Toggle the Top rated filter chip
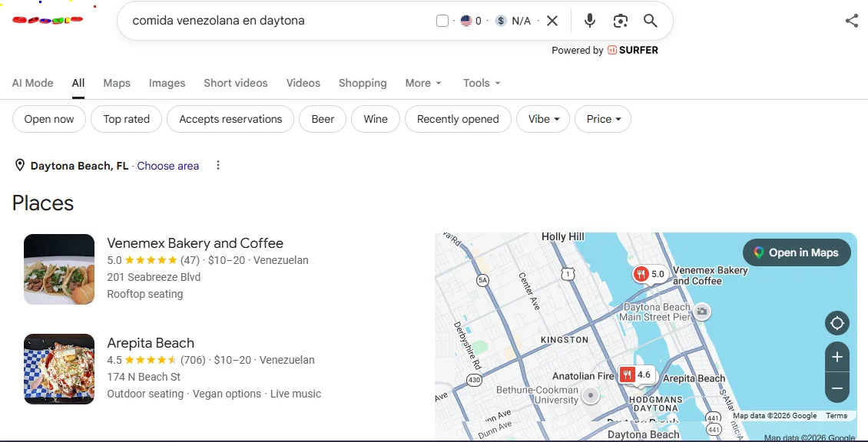Image resolution: width=868 pixels, height=442 pixels. point(126,119)
